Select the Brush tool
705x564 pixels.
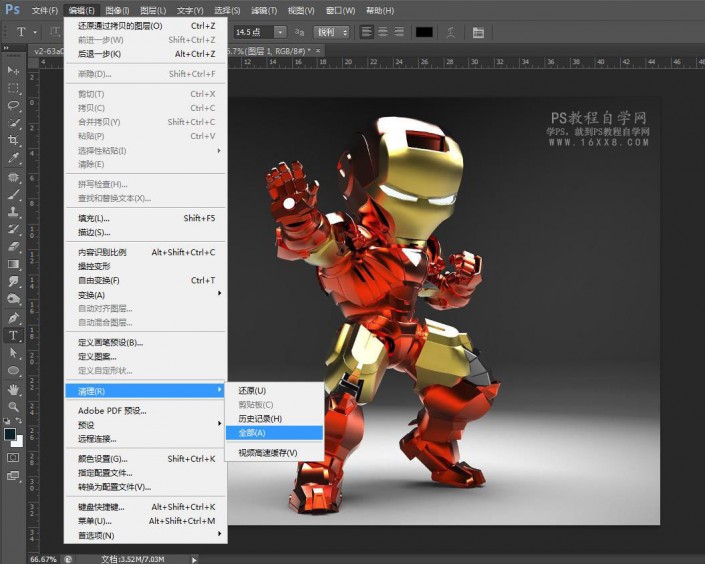point(14,194)
